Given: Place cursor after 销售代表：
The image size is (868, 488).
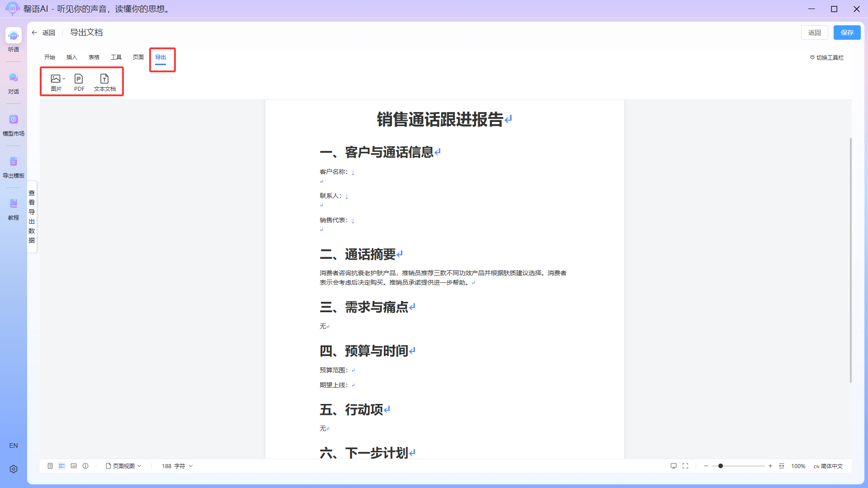Looking at the screenshot, I should pyautogui.click(x=351, y=220).
